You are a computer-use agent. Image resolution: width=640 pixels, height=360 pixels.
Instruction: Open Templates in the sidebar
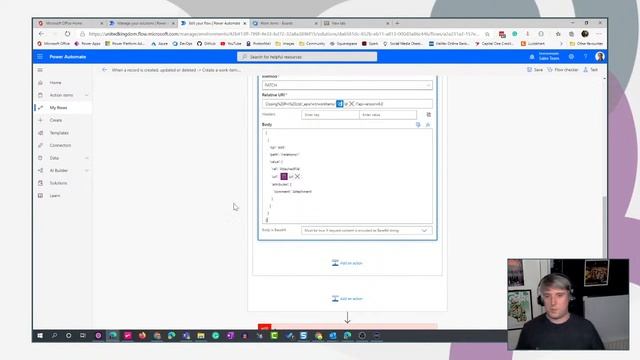point(59,133)
